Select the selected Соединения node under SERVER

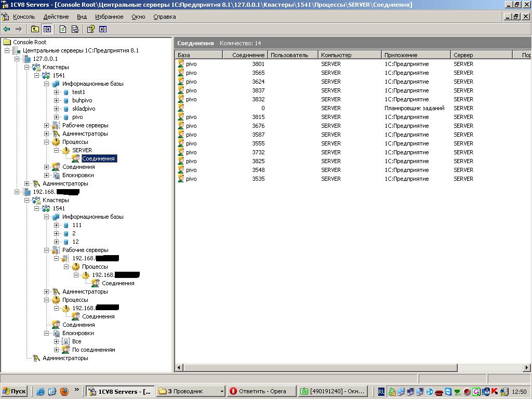tap(99, 158)
